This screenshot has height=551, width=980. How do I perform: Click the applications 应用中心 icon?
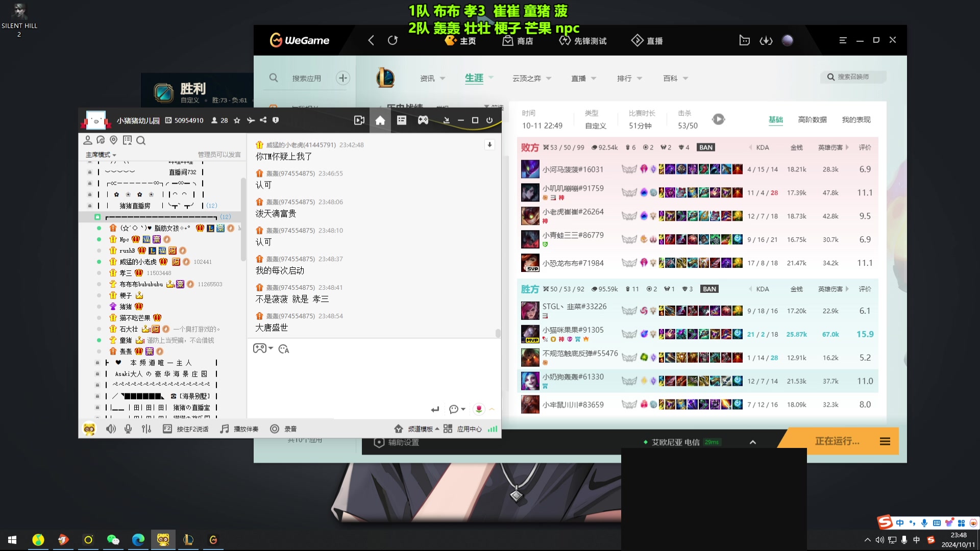[x=448, y=428]
